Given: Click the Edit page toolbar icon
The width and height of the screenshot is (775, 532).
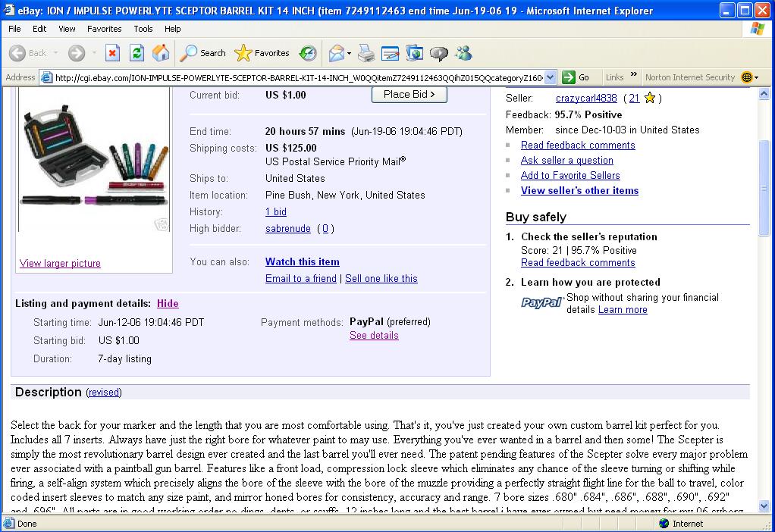Looking at the screenshot, I should [x=391, y=53].
